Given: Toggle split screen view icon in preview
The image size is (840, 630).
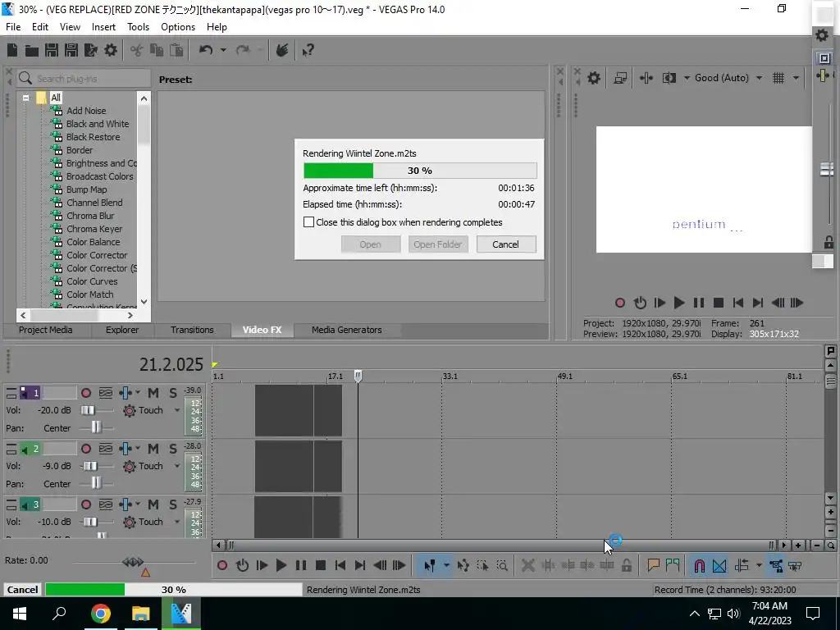Looking at the screenshot, I should click(669, 78).
